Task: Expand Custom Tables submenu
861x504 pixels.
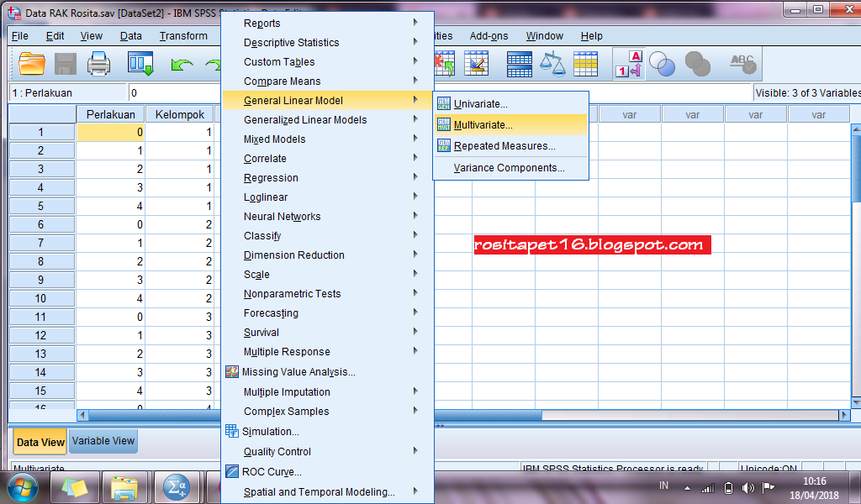Action: tap(328, 61)
